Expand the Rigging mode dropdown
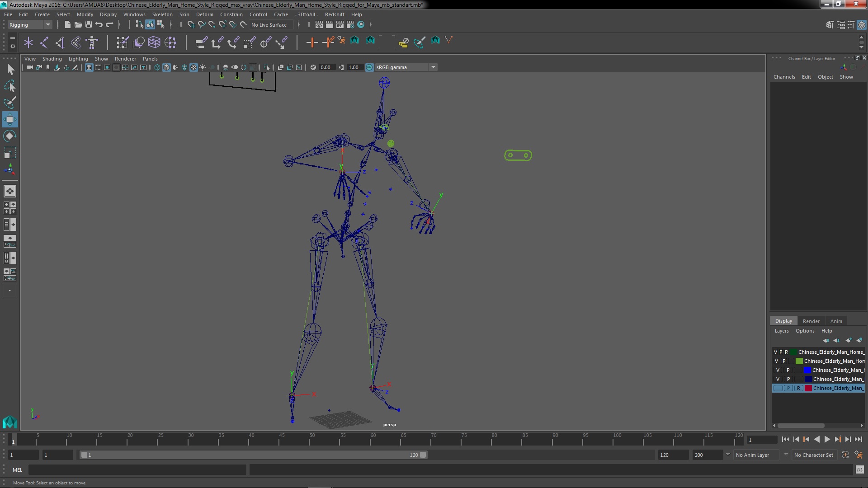The height and width of the screenshot is (488, 868). (x=47, y=24)
